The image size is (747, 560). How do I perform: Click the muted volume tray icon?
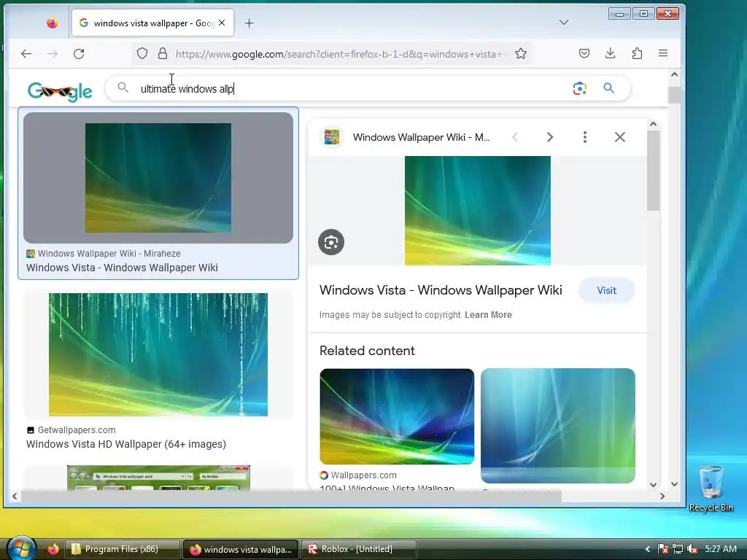pyautogui.click(x=692, y=549)
